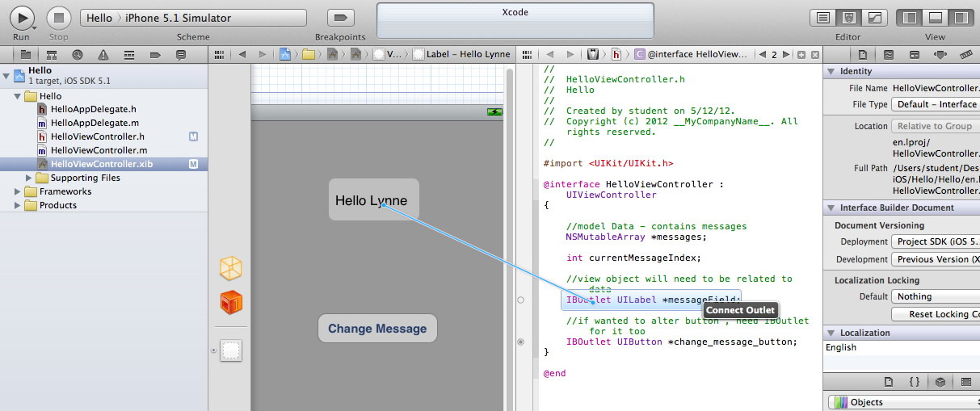Switch to the Object library tab
The image size is (980, 411).
pyautogui.click(x=939, y=382)
